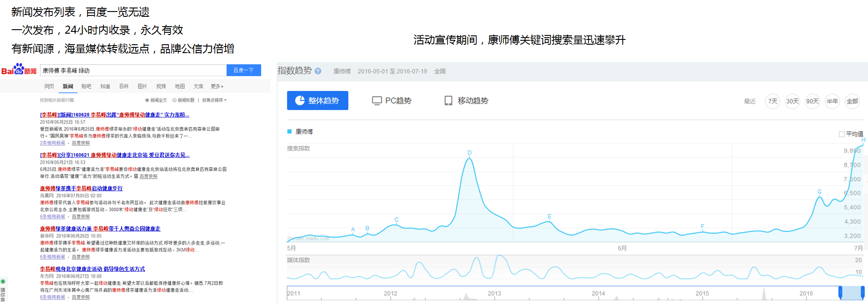Click the monitor icon for PC趋势
Image resolution: width=868 pixels, height=305 pixels.
pos(377,101)
